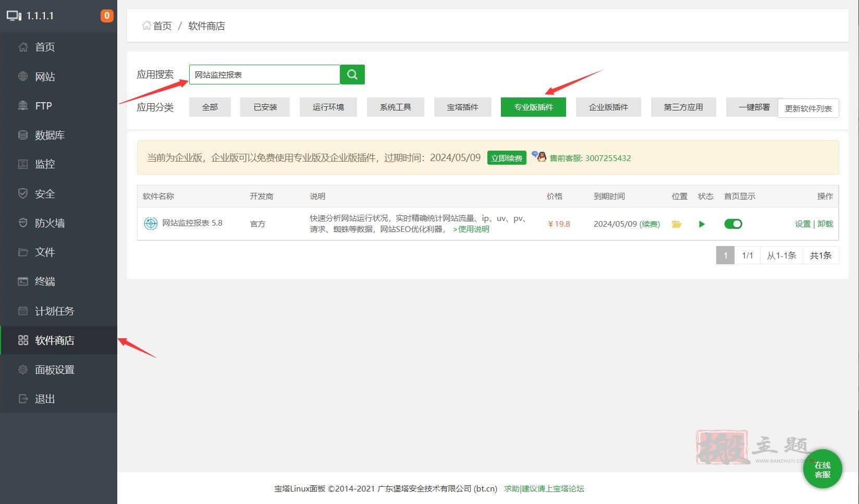Open 数据库 in the sidebar
Viewport: 859px width, 504px height.
coord(58,135)
